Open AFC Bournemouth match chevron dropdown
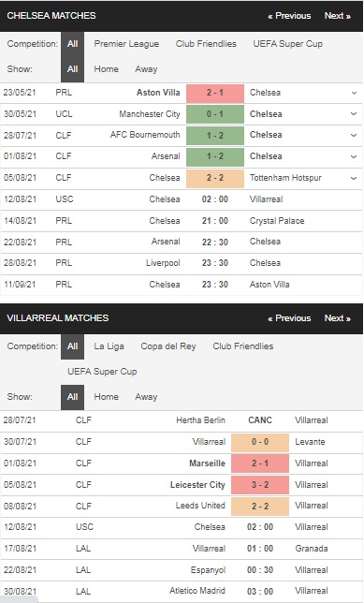The width and height of the screenshot is (364, 603). tap(354, 135)
